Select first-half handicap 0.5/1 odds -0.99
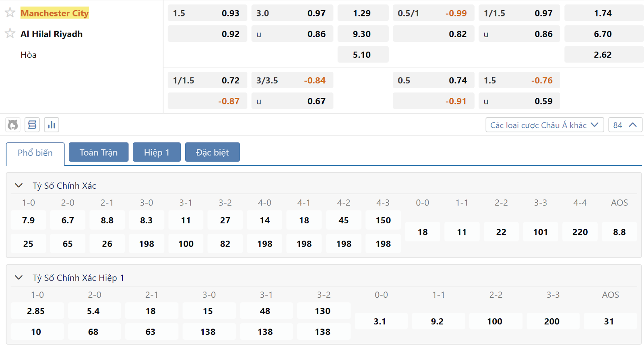644x347 pixels. (433, 13)
